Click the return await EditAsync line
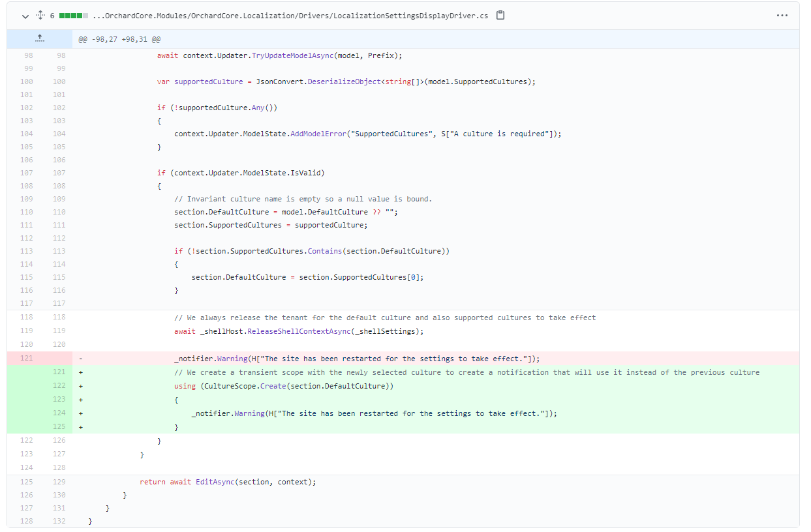The height and width of the screenshot is (532, 811). click(228, 482)
